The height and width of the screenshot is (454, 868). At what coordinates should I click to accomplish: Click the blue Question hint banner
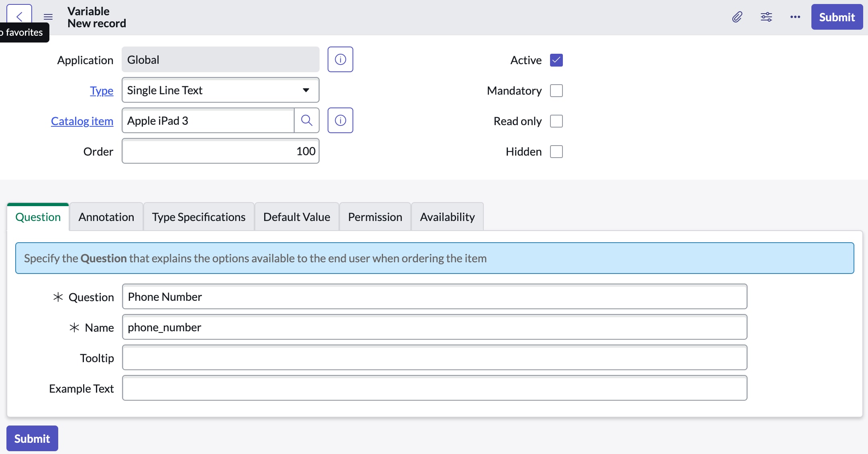434,258
